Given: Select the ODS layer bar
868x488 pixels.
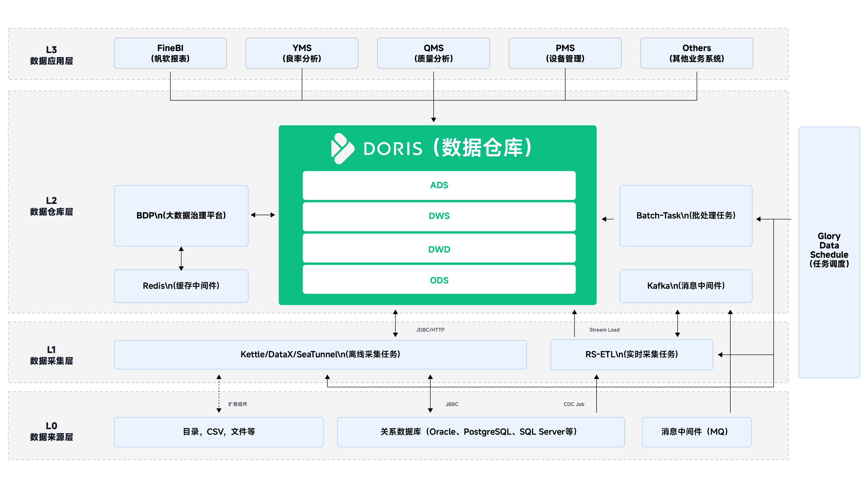Looking at the screenshot, I should pyautogui.click(x=439, y=280).
